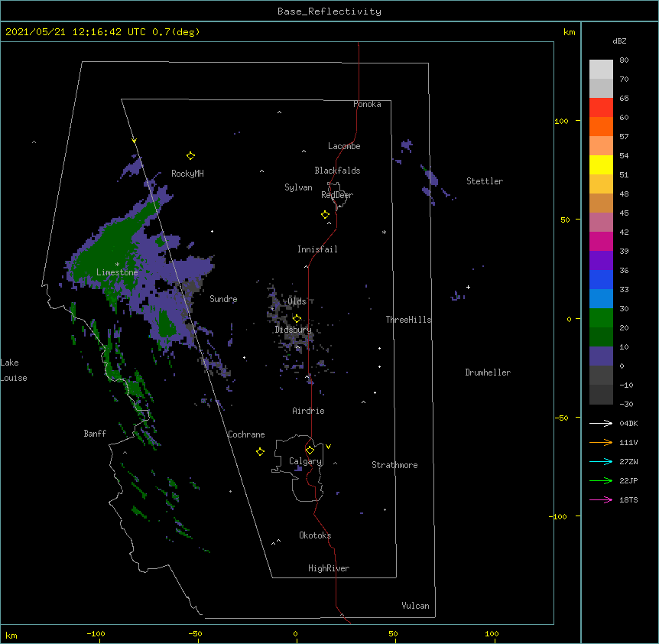Click the yellow diamond marker below RedDeer
659x644 pixels.
coord(325,215)
